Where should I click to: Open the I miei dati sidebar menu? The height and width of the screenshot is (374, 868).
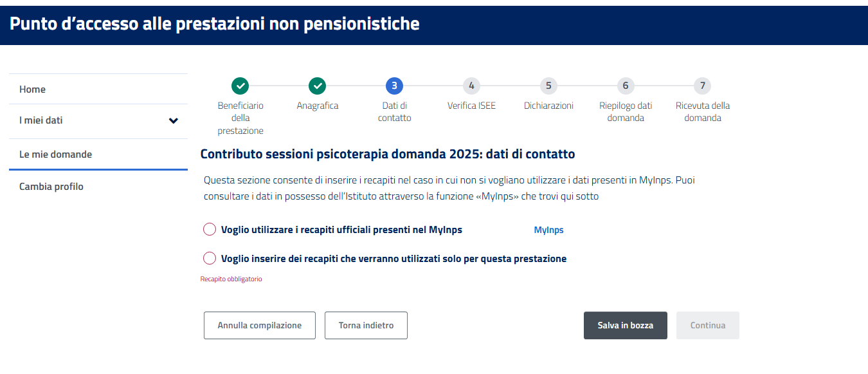click(41, 120)
